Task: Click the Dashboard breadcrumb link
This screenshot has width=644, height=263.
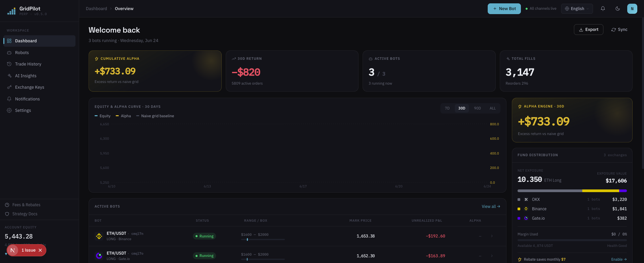Action: click(96, 9)
